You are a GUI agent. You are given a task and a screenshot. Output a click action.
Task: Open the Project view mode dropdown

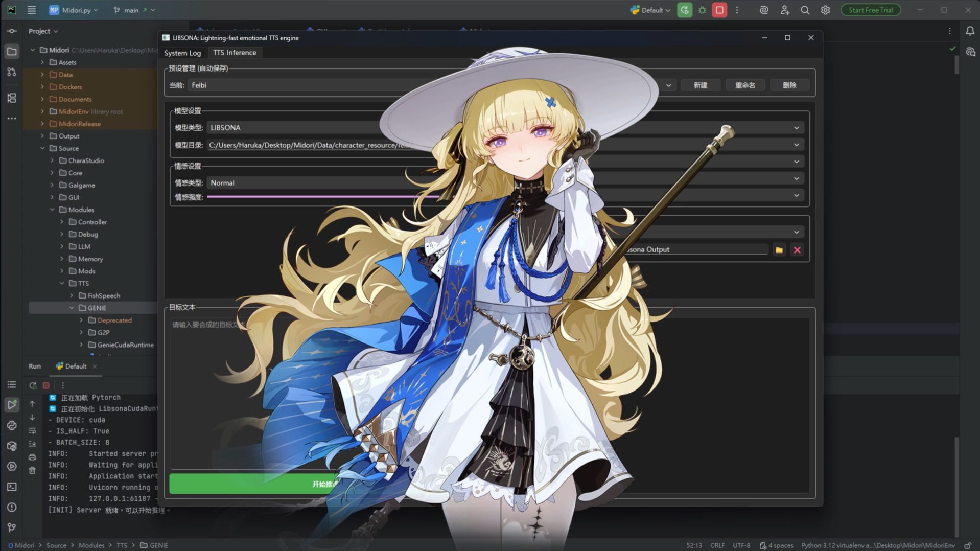[43, 31]
